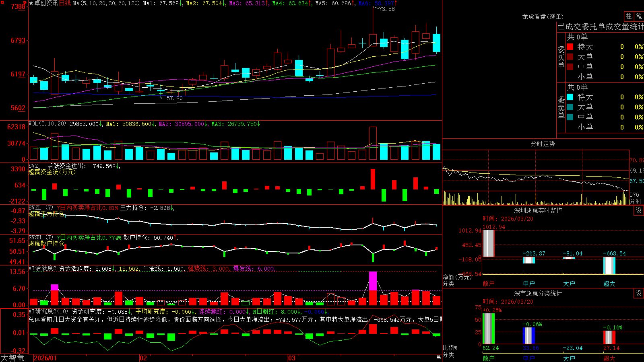This screenshot has width=644, height=362.
Task: Open MA(5,10,20,30,60,120) parameter settings
Action: (x=106, y=3)
